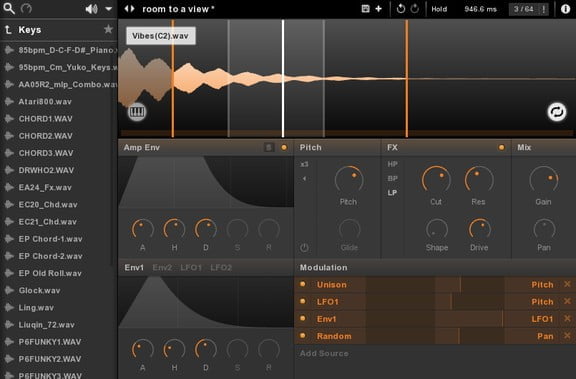Toggle the loop mode icon on the waveform
Image resolution: width=576 pixels, height=379 pixels.
pyautogui.click(x=557, y=112)
